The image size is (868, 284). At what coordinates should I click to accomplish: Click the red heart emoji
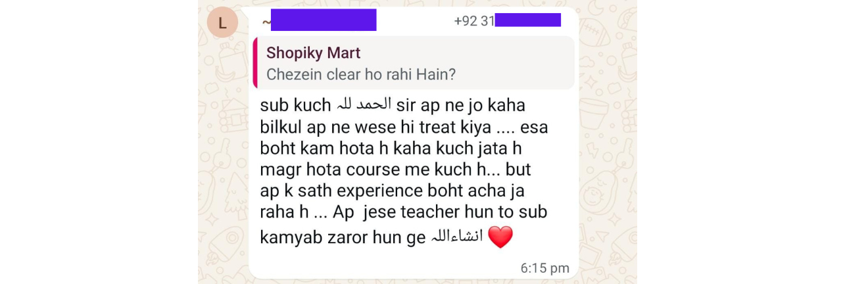click(500, 237)
